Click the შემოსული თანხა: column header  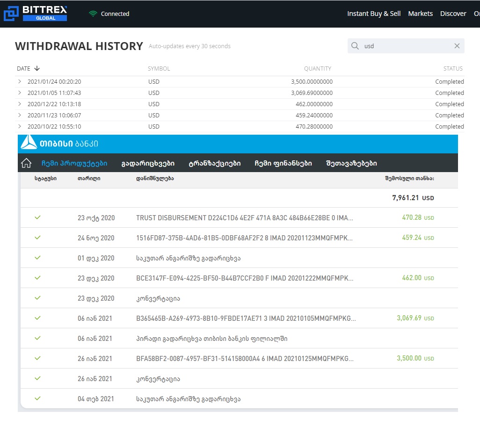pyautogui.click(x=409, y=178)
